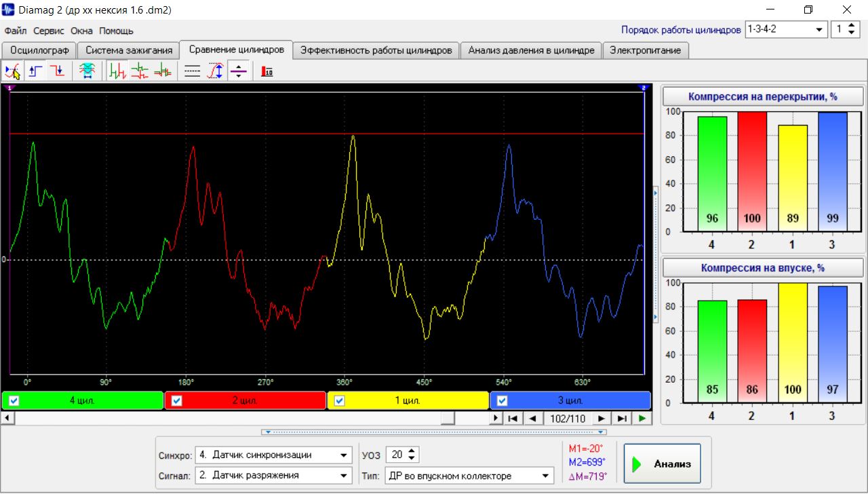Viewport: 868px width, 494px height.
Task: Click the blue rising-edge trigger icon
Action: click(35, 71)
